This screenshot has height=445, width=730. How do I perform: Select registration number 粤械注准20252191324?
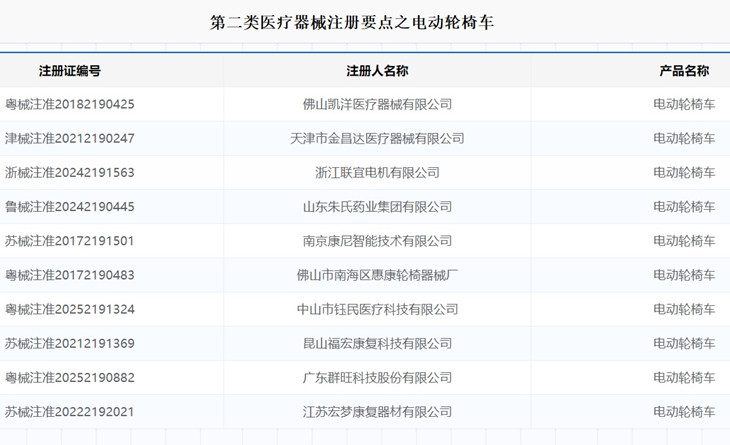click(70, 310)
